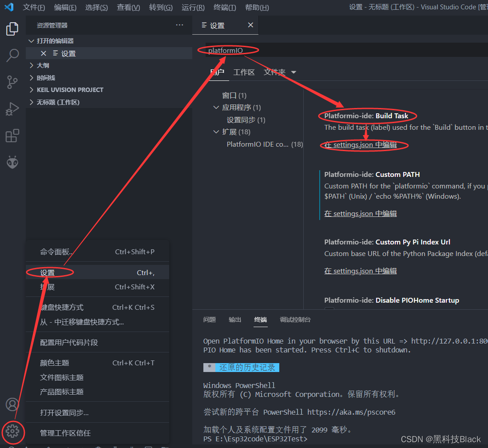The width and height of the screenshot is (488, 448).
Task: Select 管理工作区信任 in the gear menu
Action: (97, 433)
